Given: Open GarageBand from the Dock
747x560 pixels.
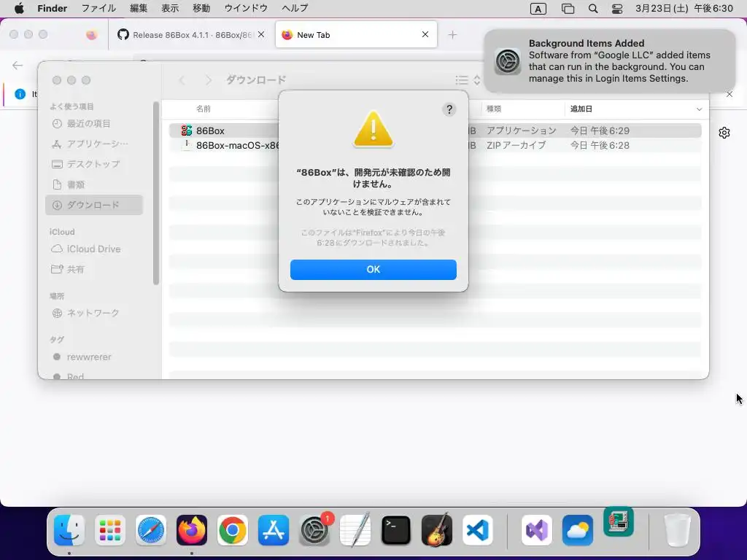Looking at the screenshot, I should pyautogui.click(x=437, y=530).
